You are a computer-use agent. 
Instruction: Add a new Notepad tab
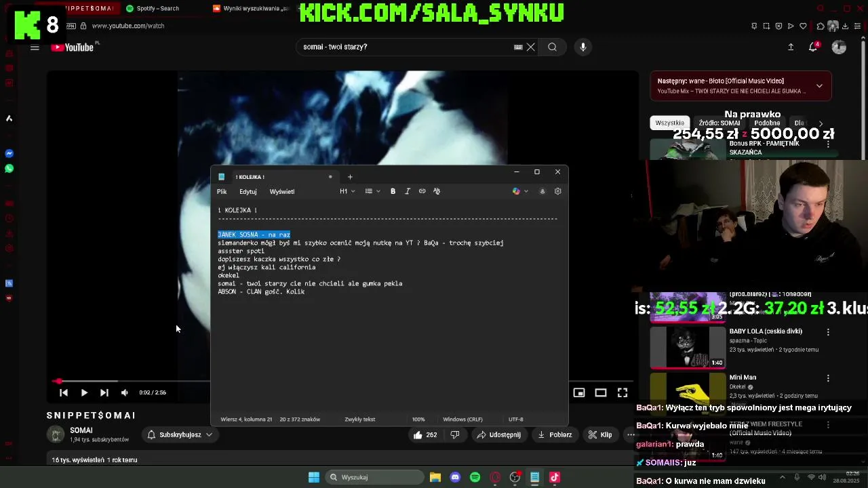[350, 177]
